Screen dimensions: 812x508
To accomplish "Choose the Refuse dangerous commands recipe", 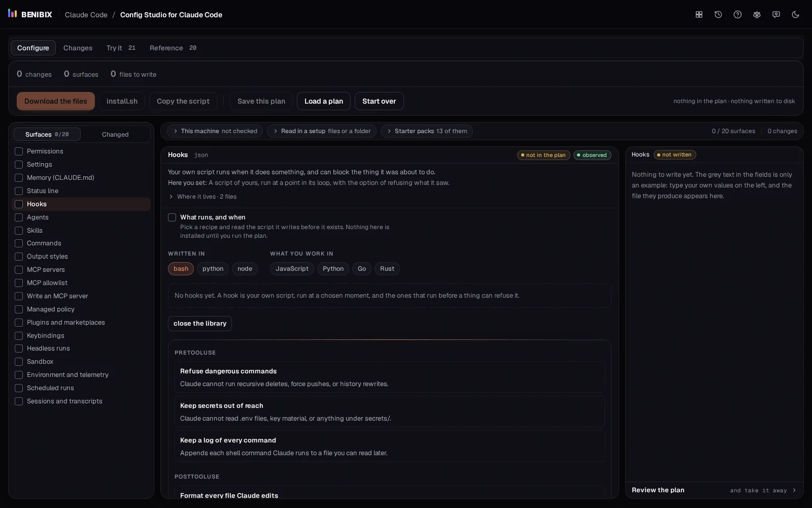I will click(x=389, y=377).
